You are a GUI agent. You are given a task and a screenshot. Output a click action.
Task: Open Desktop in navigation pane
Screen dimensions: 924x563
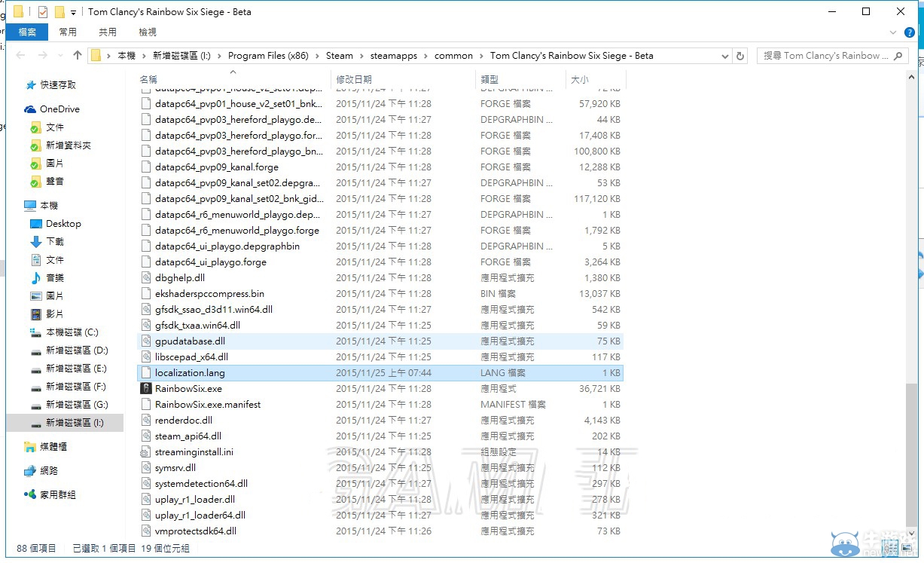63,224
